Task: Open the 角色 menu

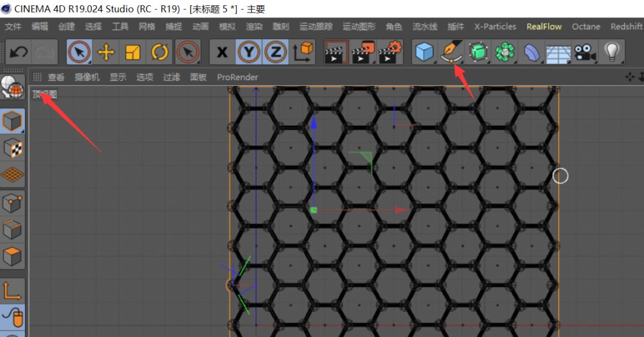Action: pyautogui.click(x=394, y=27)
